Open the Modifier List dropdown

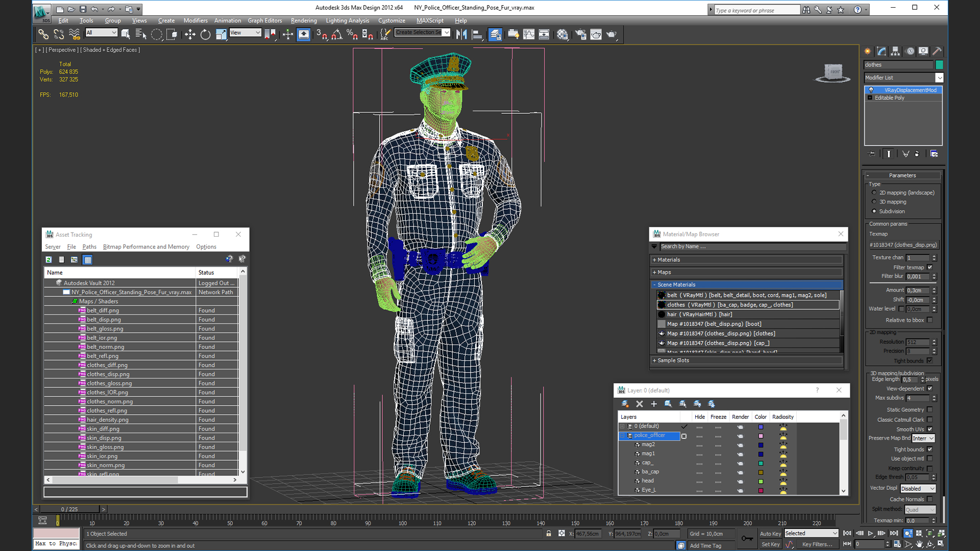tap(939, 78)
